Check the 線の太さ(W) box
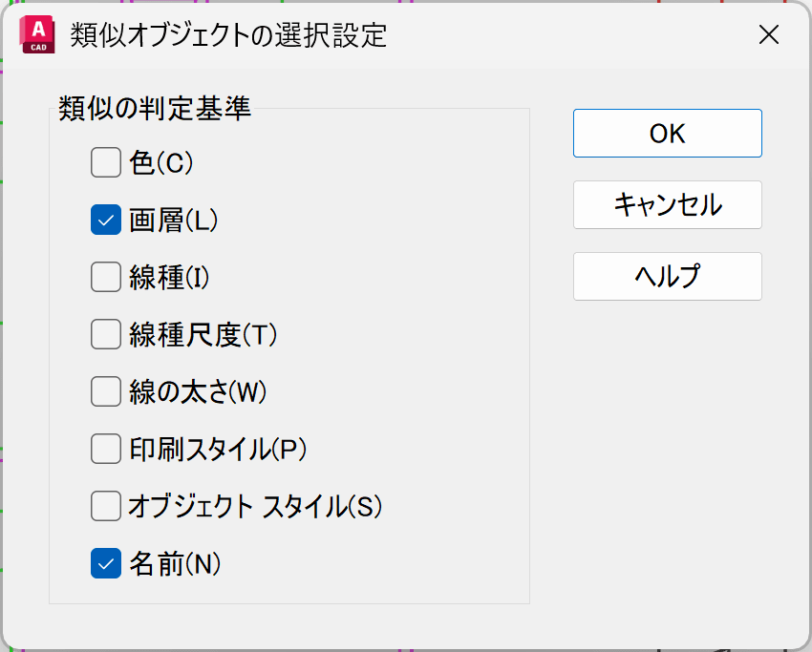The image size is (812, 652). click(105, 392)
